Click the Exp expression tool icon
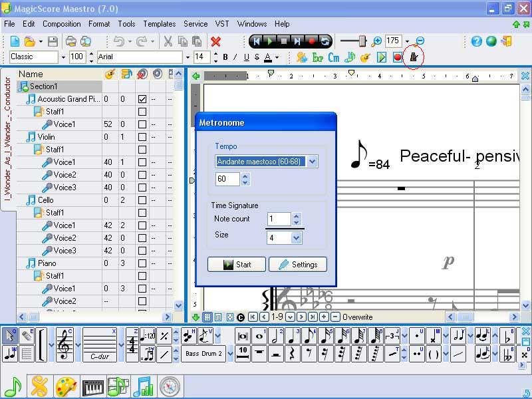Viewport: 532px width, 399px height. point(318,57)
